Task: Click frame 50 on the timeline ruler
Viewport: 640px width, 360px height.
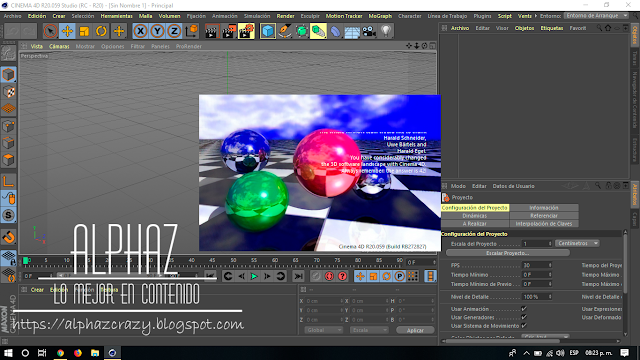Action: [x=233, y=260]
